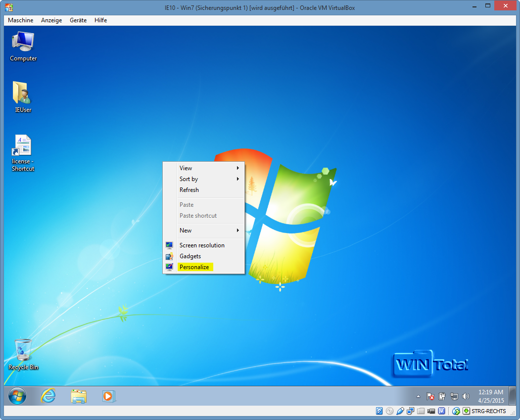
Task: Click the VirtualBox optical disc status icon
Action: point(390,411)
